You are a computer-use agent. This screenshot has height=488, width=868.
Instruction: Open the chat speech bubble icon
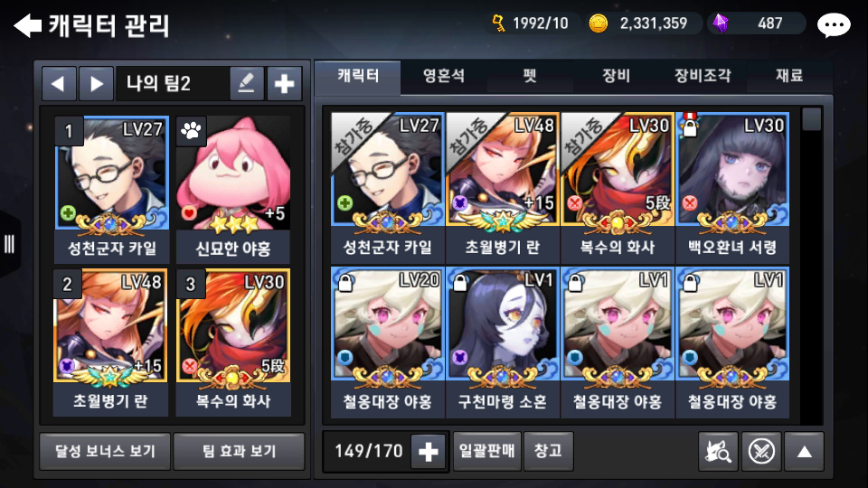click(834, 25)
